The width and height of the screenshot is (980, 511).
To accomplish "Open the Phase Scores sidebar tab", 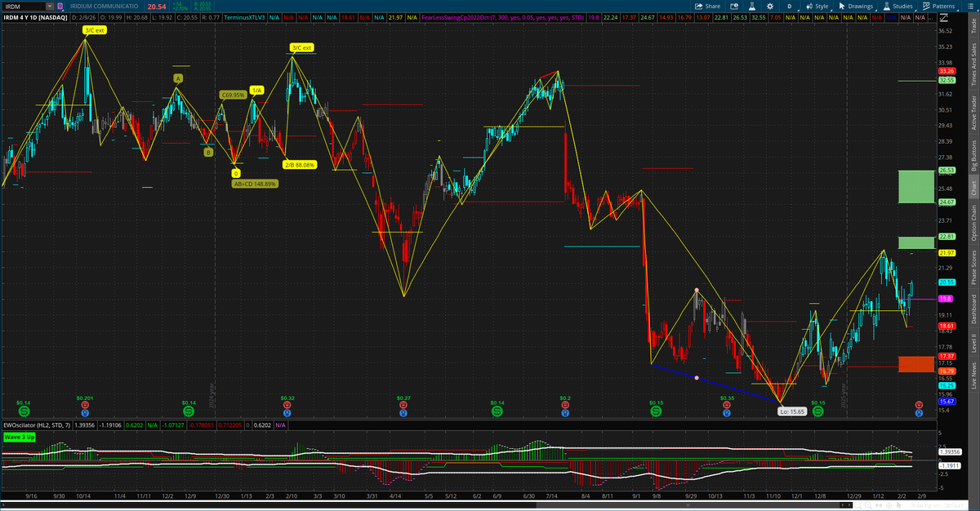I will pyautogui.click(x=973, y=268).
